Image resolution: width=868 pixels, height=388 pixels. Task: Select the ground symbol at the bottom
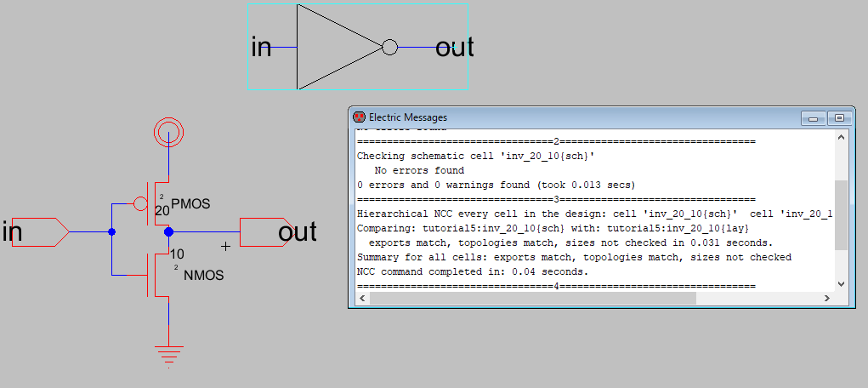(x=168, y=355)
